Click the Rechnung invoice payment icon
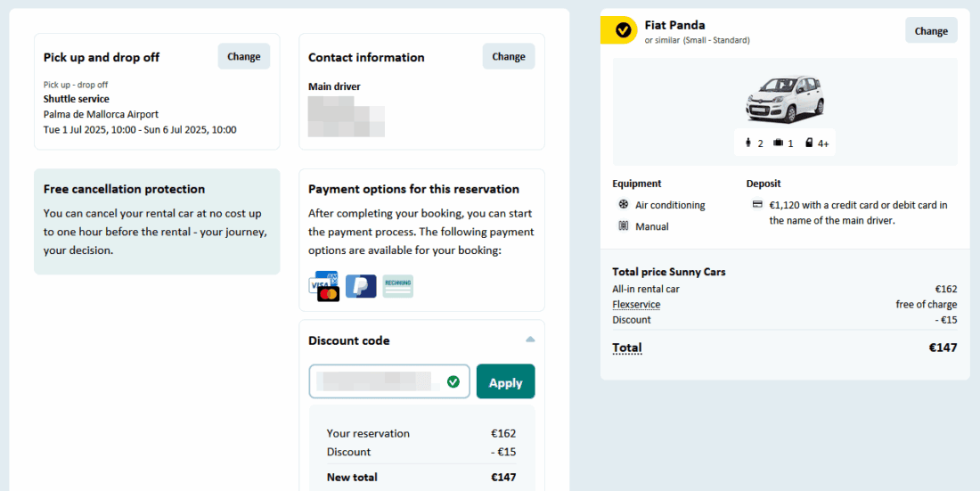Screen dimensions: 980x491 coord(397,286)
